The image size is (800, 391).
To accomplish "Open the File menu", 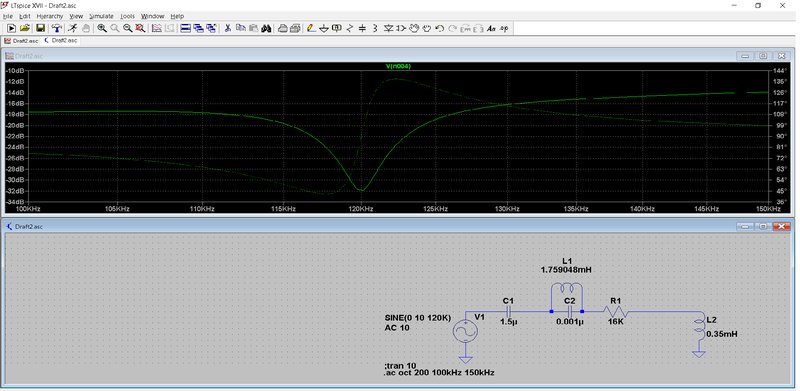I will [8, 16].
